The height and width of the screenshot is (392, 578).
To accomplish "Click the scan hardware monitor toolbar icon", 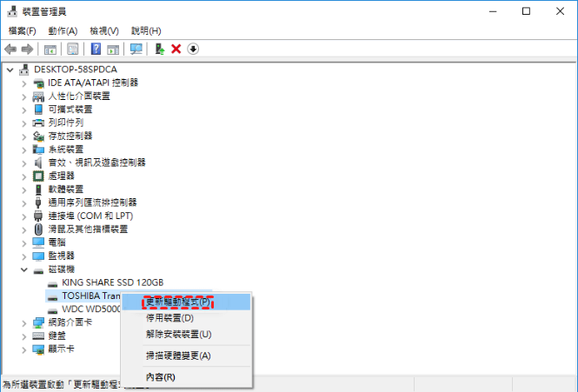I will tap(136, 49).
